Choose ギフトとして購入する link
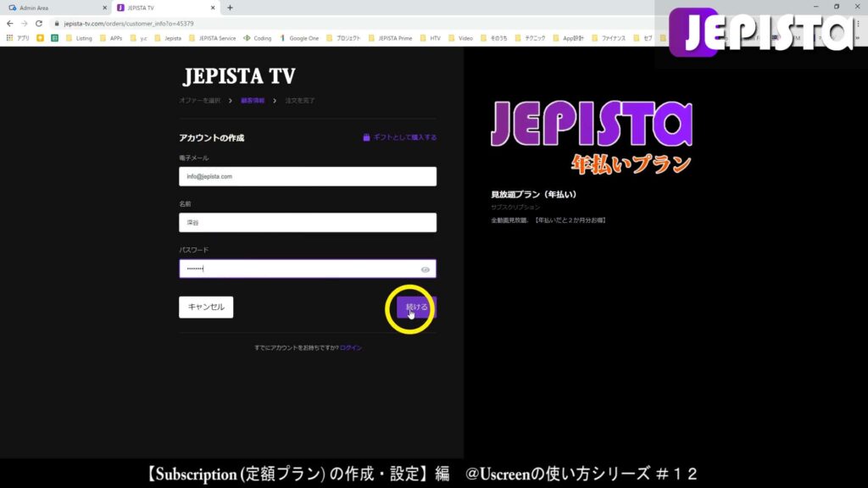The width and height of the screenshot is (868, 488). point(404,137)
